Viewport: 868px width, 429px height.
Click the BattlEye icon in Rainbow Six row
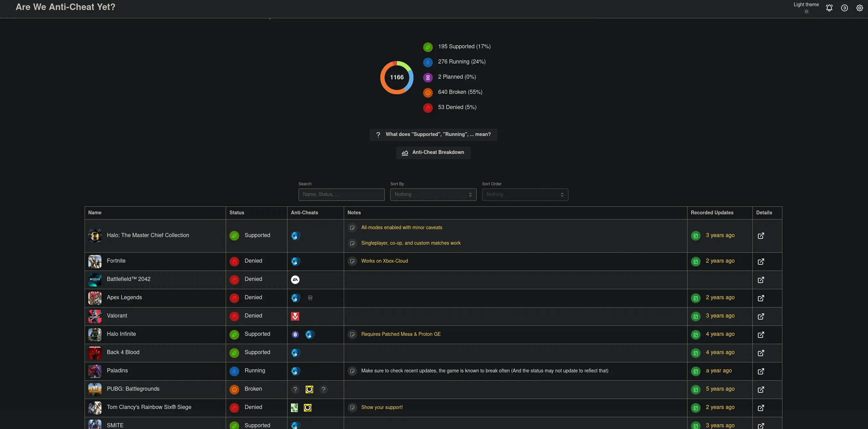pyautogui.click(x=308, y=408)
